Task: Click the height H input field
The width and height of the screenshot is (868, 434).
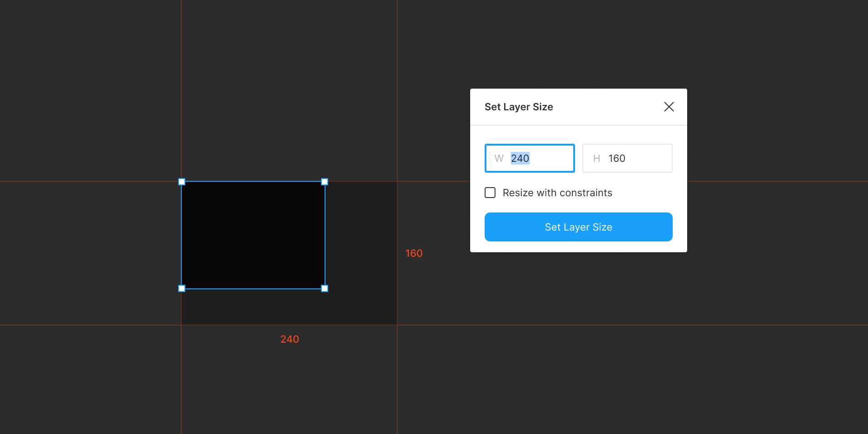Action: click(x=627, y=158)
